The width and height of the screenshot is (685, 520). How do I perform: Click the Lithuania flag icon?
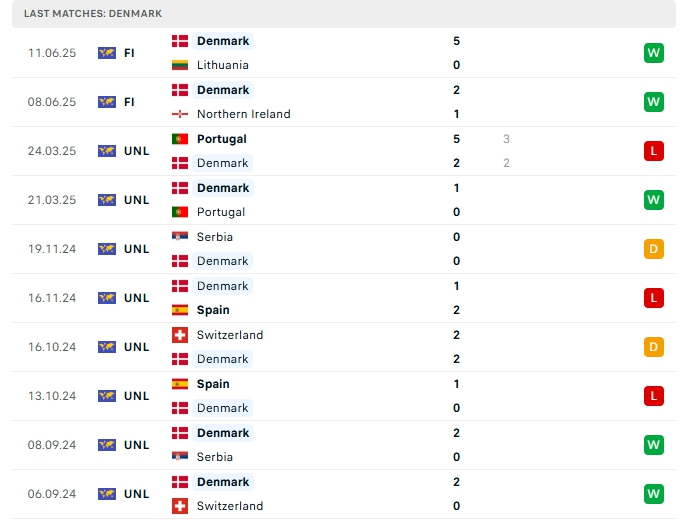coord(180,65)
